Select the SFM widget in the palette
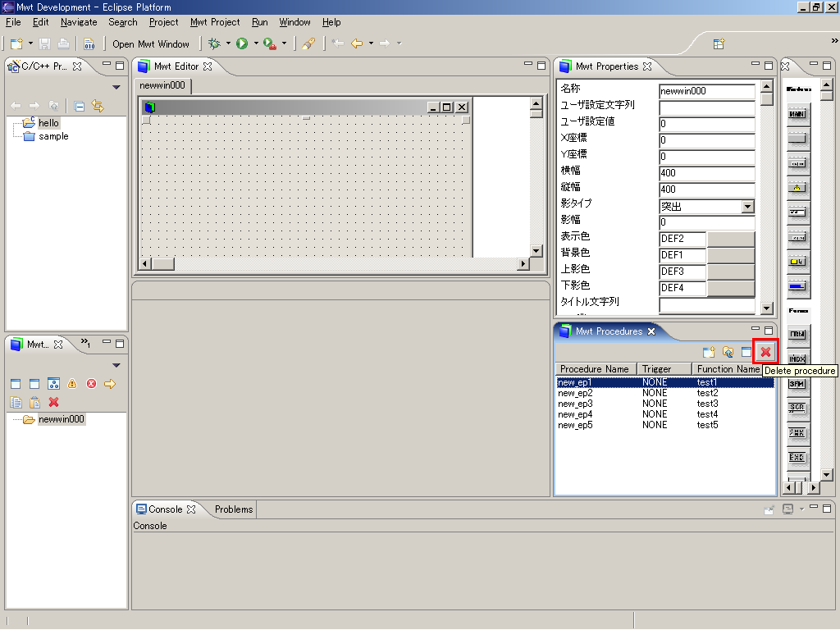 797,384
